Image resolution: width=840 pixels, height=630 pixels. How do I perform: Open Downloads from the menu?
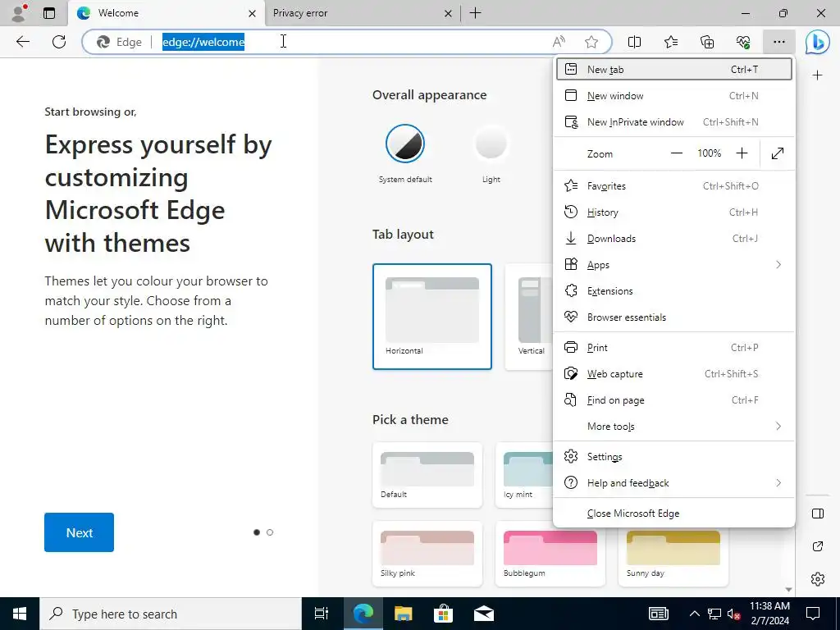pos(674,239)
